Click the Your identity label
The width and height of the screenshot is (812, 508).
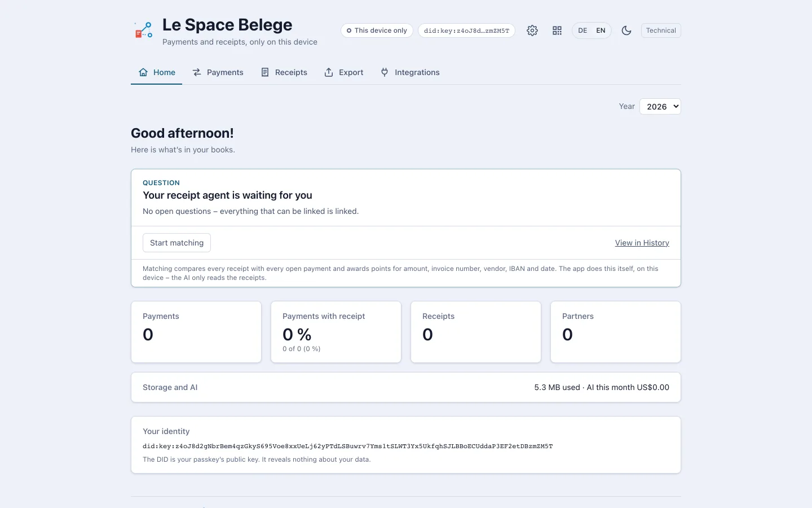[x=166, y=431]
